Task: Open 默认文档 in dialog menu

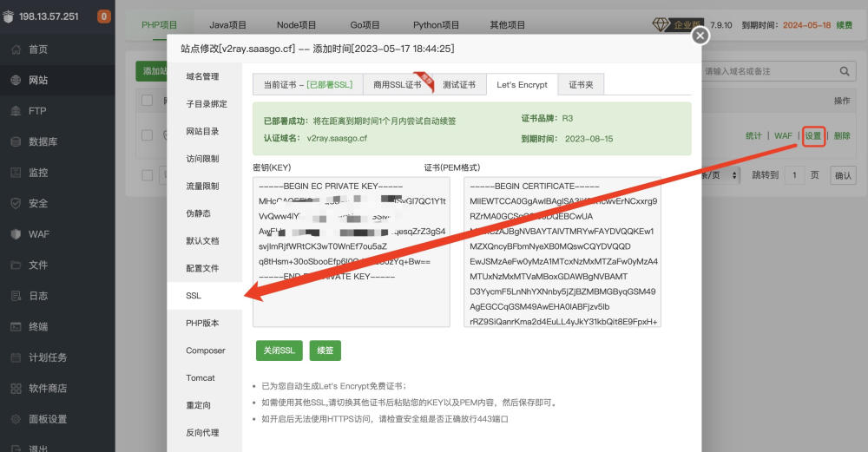Action: point(204,240)
